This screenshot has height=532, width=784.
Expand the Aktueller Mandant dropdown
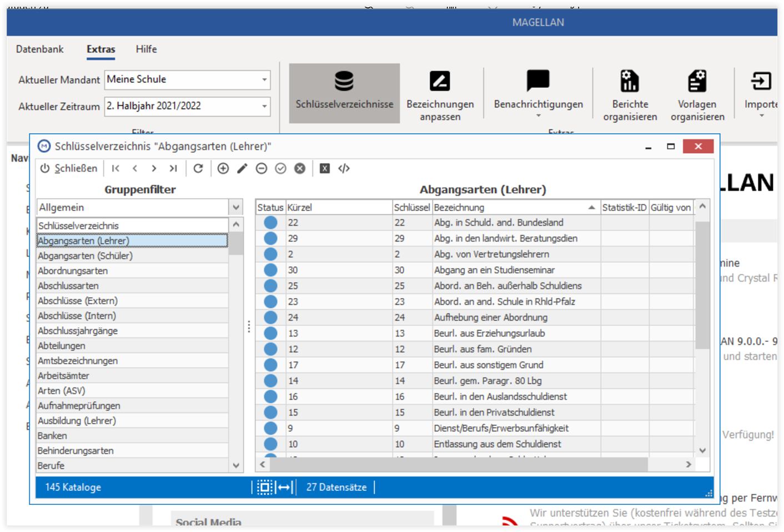pos(264,79)
